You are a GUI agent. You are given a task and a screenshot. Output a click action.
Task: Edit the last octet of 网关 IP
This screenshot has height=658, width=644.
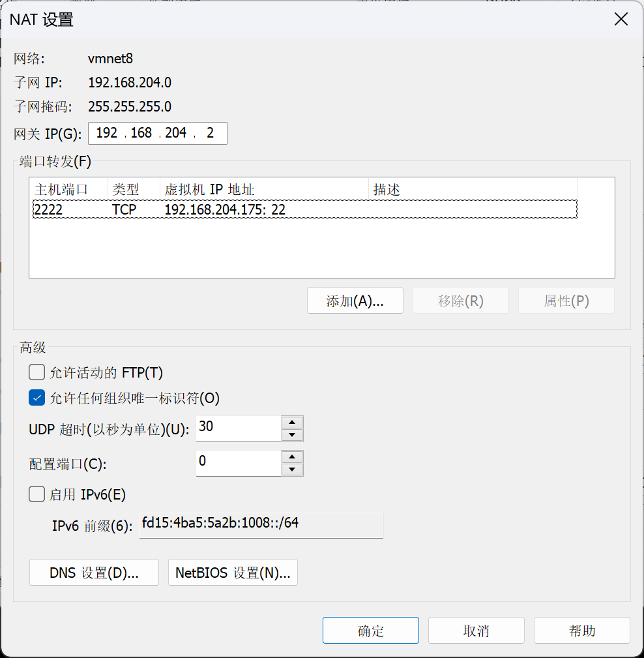[x=210, y=133]
